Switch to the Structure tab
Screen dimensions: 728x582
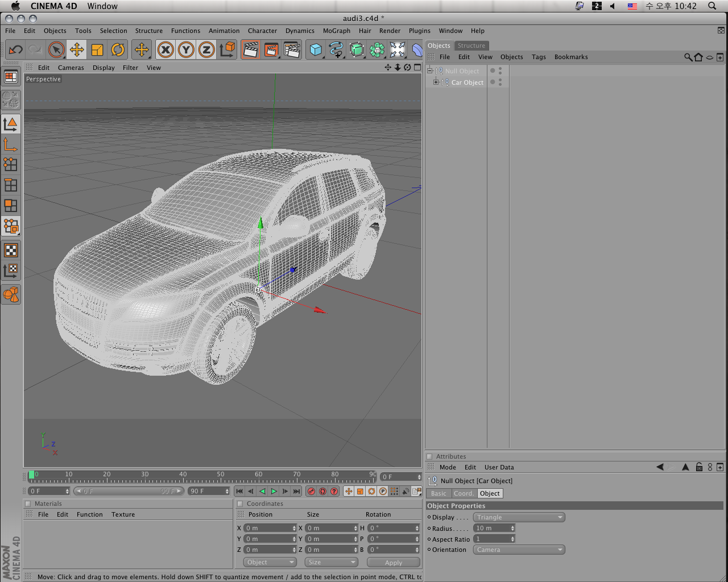[471, 45]
